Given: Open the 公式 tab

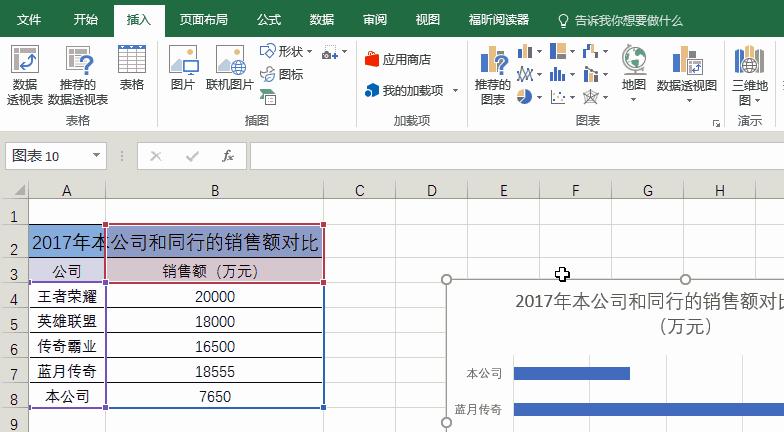Looking at the screenshot, I should point(269,20).
